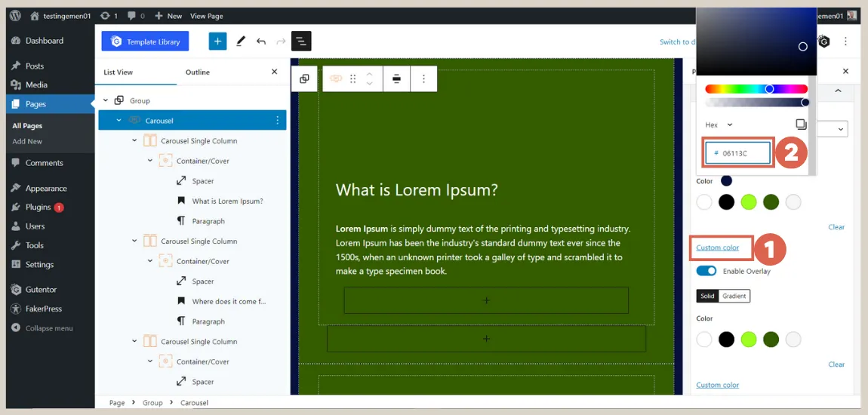Viewport: 868px width, 415px height.
Task: Toggle the List View document overview button
Action: [x=301, y=41]
